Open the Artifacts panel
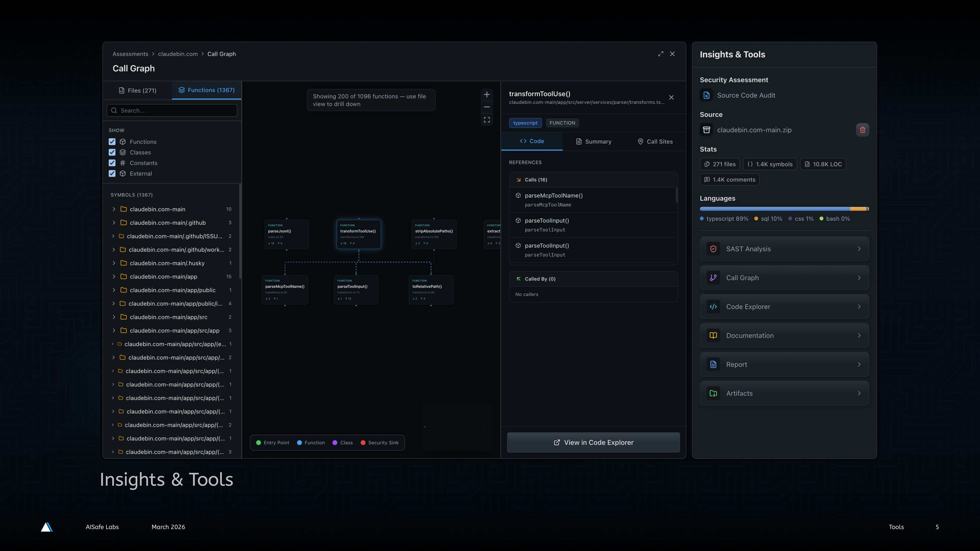The image size is (980, 551). (x=784, y=393)
